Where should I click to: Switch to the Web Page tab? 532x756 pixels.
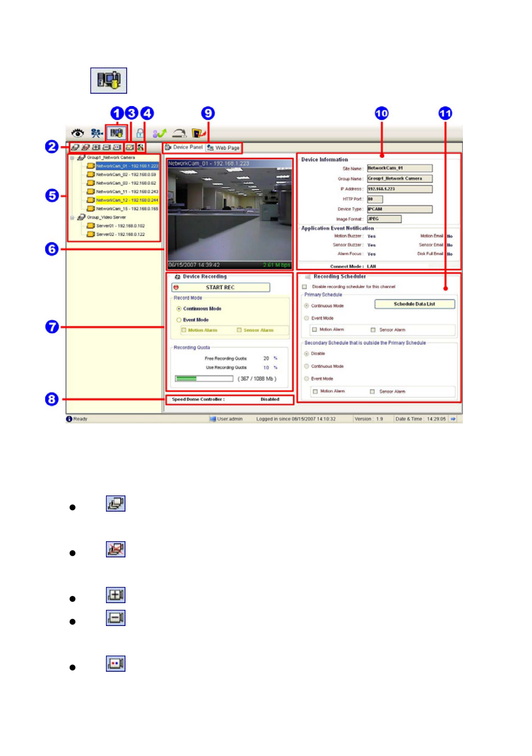[223, 148]
